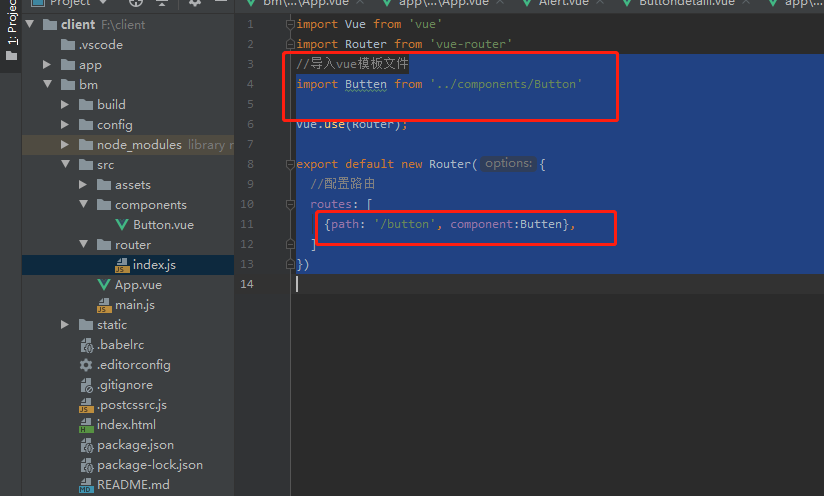Toggle fold marker at export default line
The width and height of the screenshot is (824, 496).
290,164
